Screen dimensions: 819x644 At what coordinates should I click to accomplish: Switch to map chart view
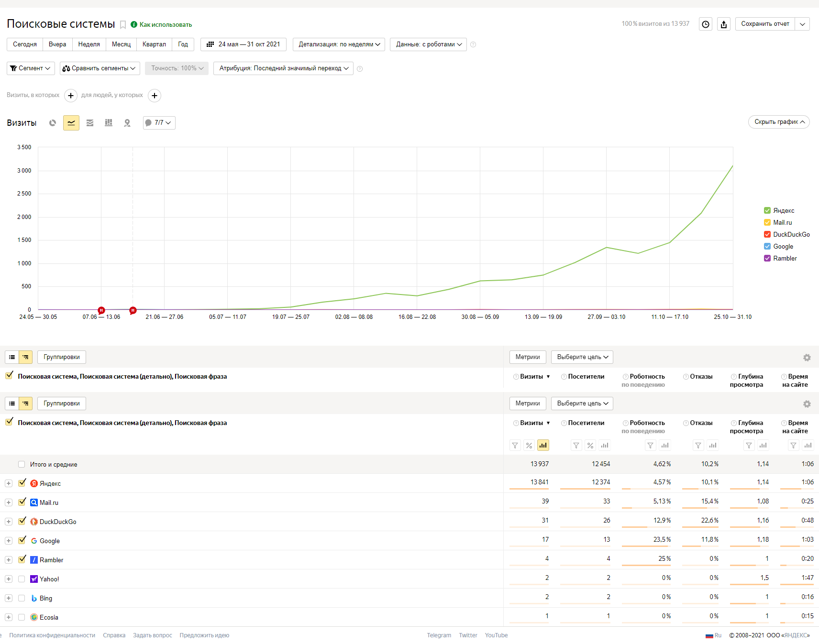tap(127, 123)
